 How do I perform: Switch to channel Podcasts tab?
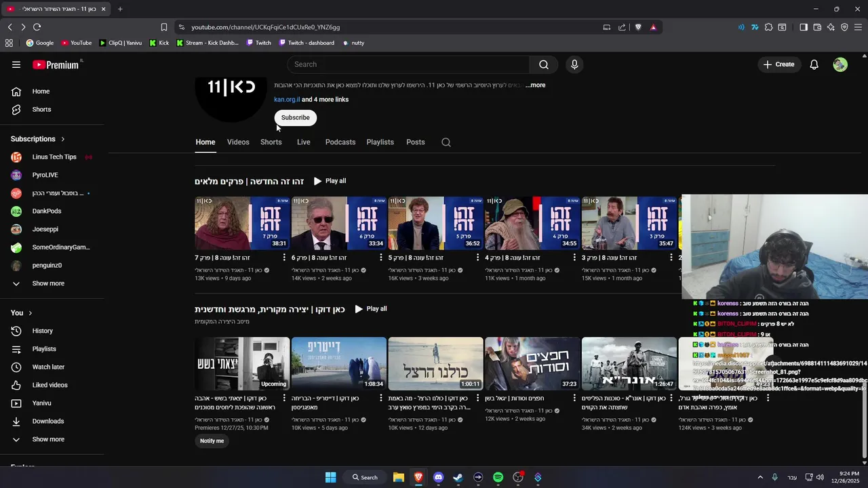340,142
